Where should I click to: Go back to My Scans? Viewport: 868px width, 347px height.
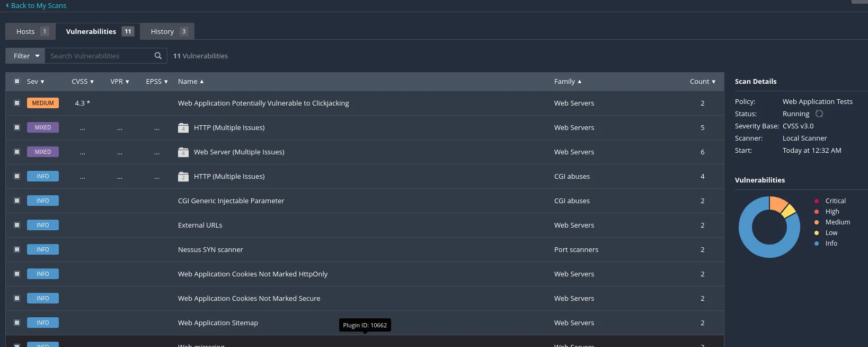click(x=36, y=5)
